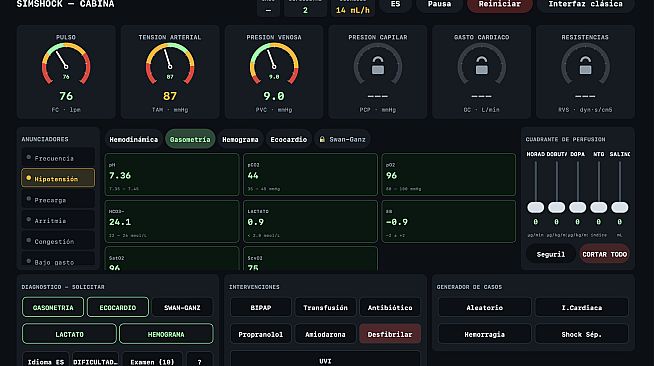Request the SWAN-GANZ diagnostic

182,307
